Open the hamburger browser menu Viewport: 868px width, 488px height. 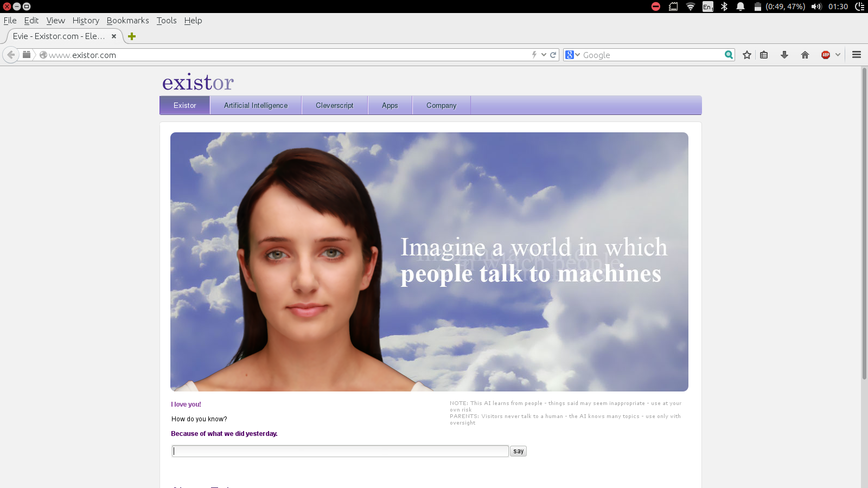click(857, 55)
